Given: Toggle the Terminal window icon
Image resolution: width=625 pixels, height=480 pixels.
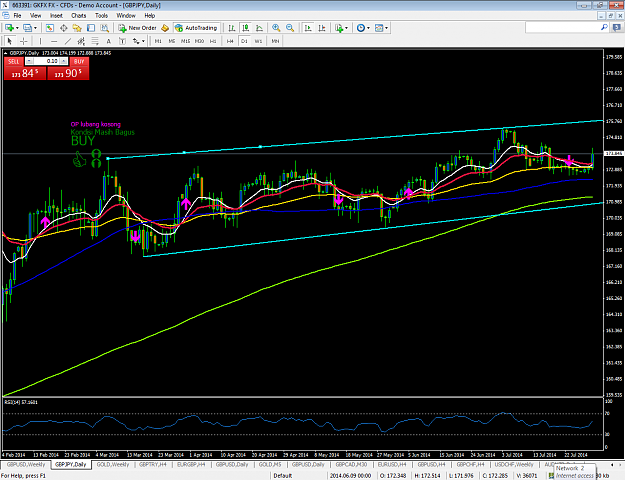Looking at the screenshot, I should pyautogui.click(x=91, y=28).
